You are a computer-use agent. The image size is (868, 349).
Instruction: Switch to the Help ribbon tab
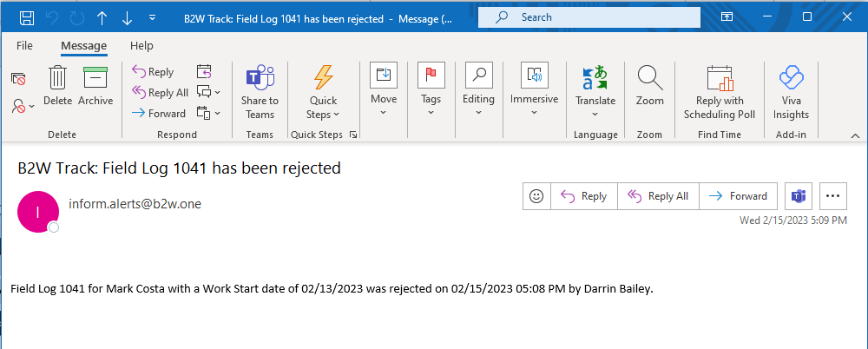[141, 46]
